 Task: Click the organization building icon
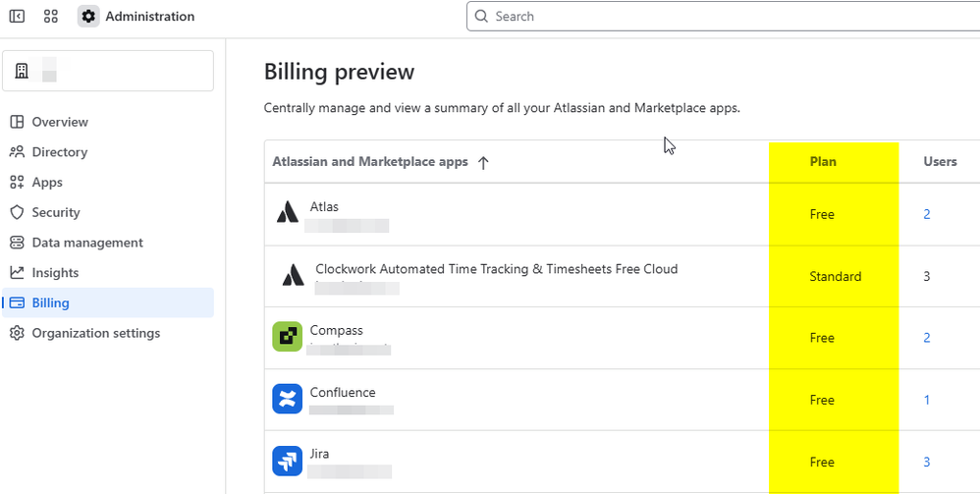click(x=22, y=71)
